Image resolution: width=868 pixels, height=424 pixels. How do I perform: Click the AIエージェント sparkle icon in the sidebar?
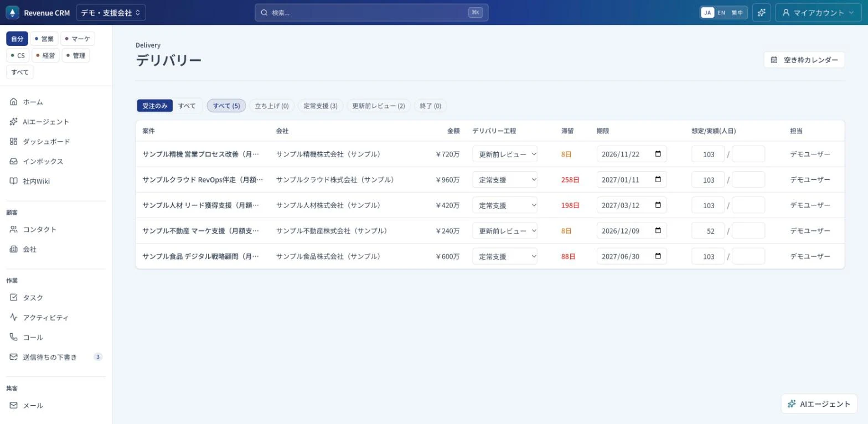(14, 122)
